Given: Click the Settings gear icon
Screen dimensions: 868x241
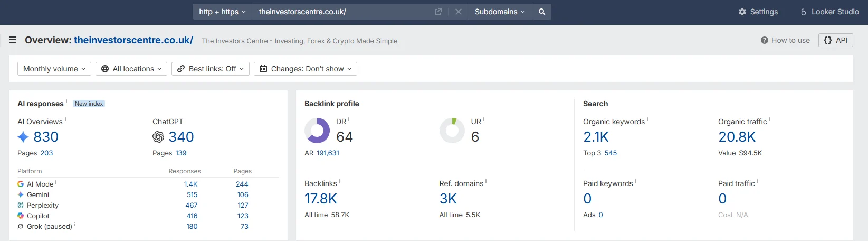Looking at the screenshot, I should [x=742, y=12].
